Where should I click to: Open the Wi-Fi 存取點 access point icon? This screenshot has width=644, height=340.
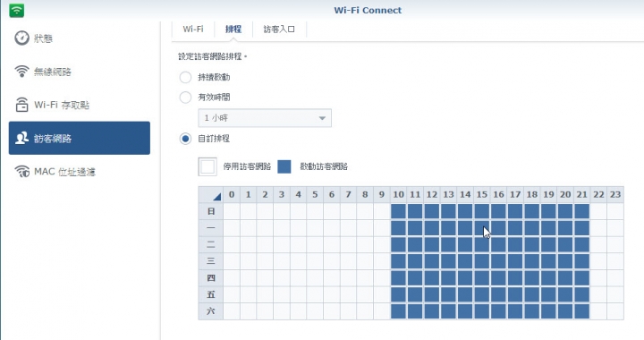tap(21, 105)
